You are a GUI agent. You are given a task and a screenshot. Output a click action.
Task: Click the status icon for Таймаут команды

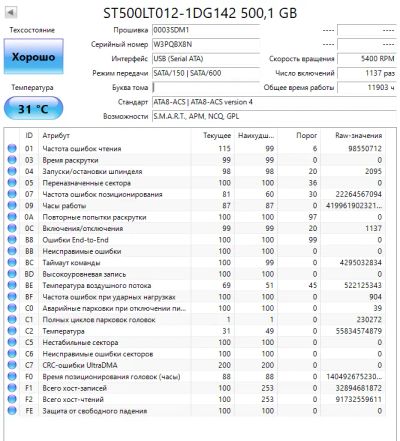pyautogui.click(x=12, y=262)
